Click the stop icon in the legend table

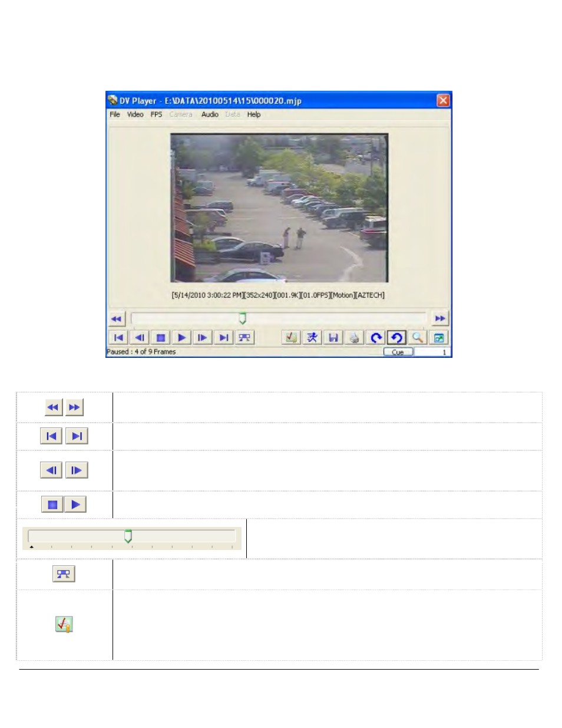[52, 505]
